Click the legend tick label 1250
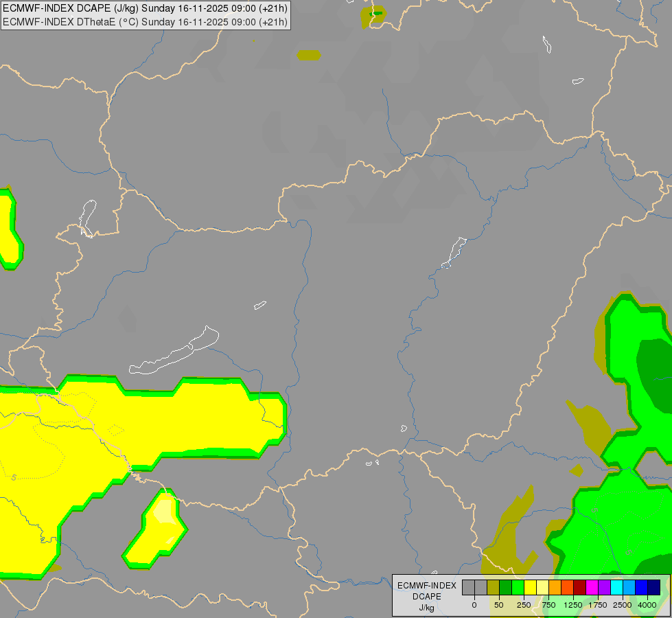The height and width of the screenshot is (618, 672). pyautogui.click(x=573, y=605)
